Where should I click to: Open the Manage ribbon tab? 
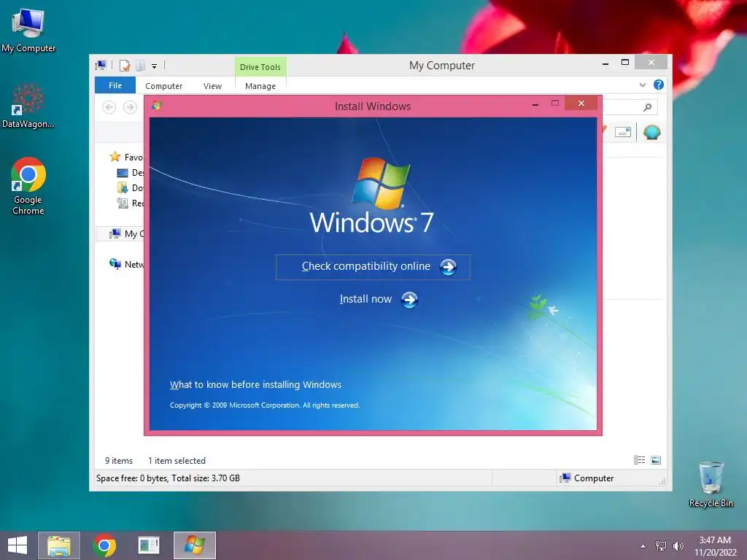[x=260, y=86]
